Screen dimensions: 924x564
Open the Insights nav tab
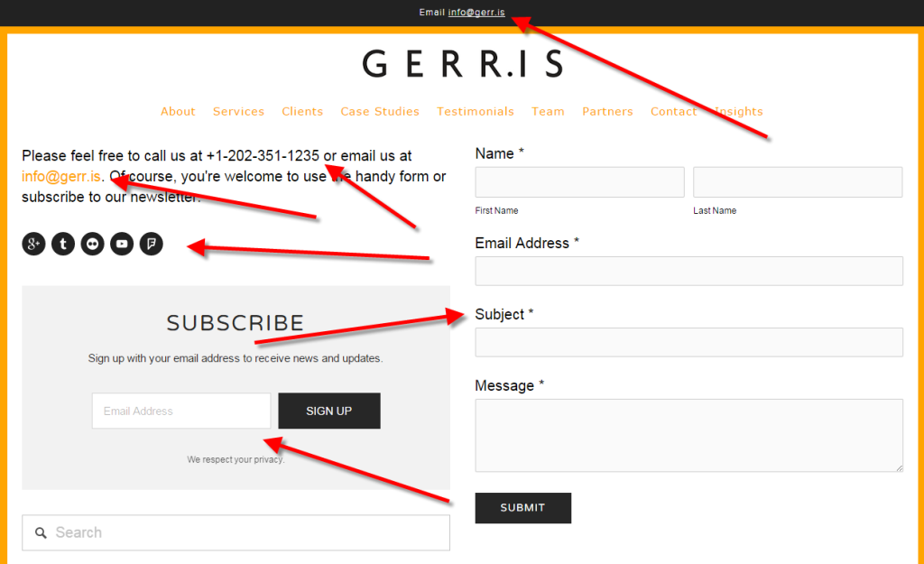coord(737,111)
